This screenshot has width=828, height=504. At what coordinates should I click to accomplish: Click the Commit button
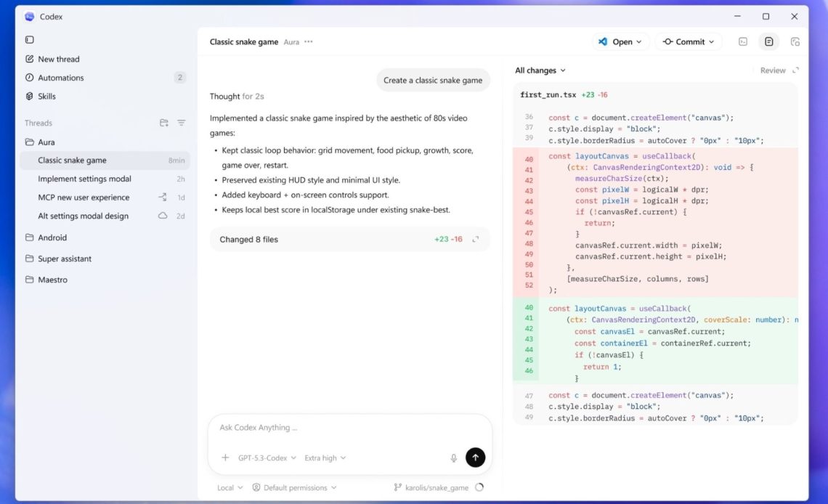coord(688,42)
